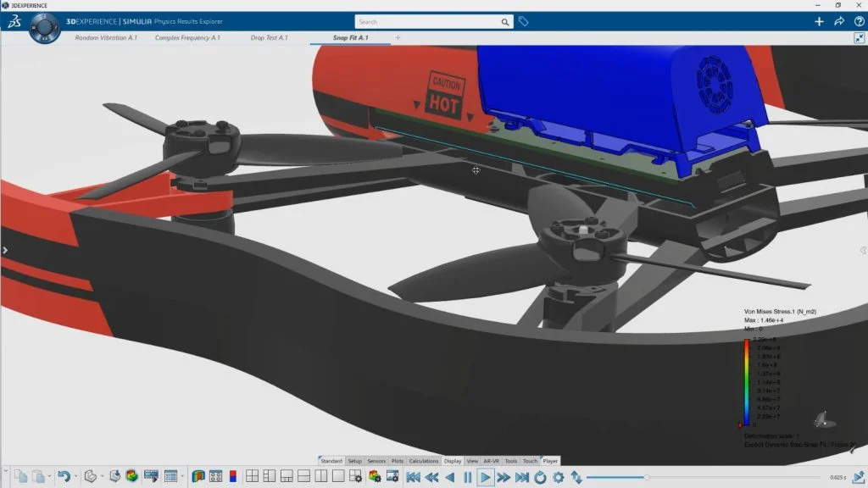This screenshot has width=868, height=488.
Task: Click the undo arrow icon
Action: tap(63, 477)
